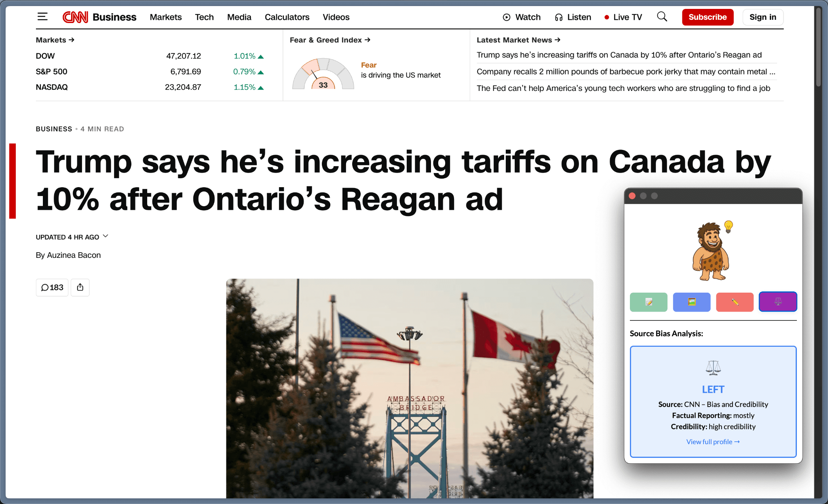Click the red pencil button in the popup
This screenshot has height=504, width=828.
[x=735, y=302]
